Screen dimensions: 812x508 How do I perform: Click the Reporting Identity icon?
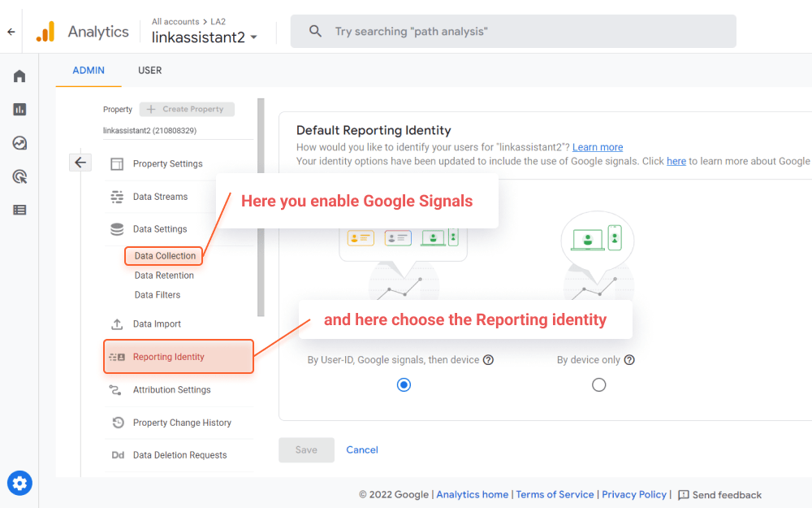tap(117, 357)
